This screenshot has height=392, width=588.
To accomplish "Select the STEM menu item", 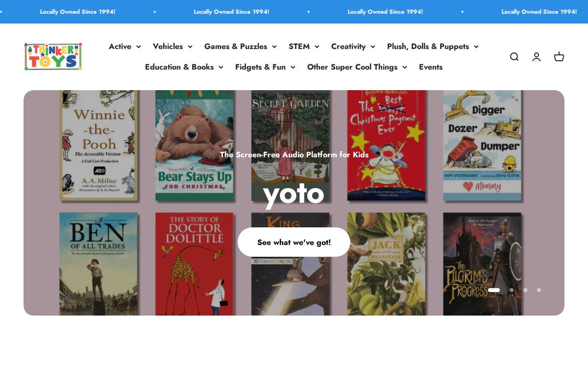I will pyautogui.click(x=299, y=47).
